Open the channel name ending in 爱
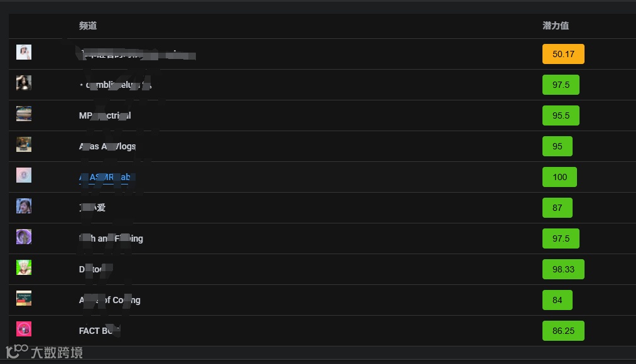Image resolution: width=636 pixels, height=364 pixels. tap(92, 208)
